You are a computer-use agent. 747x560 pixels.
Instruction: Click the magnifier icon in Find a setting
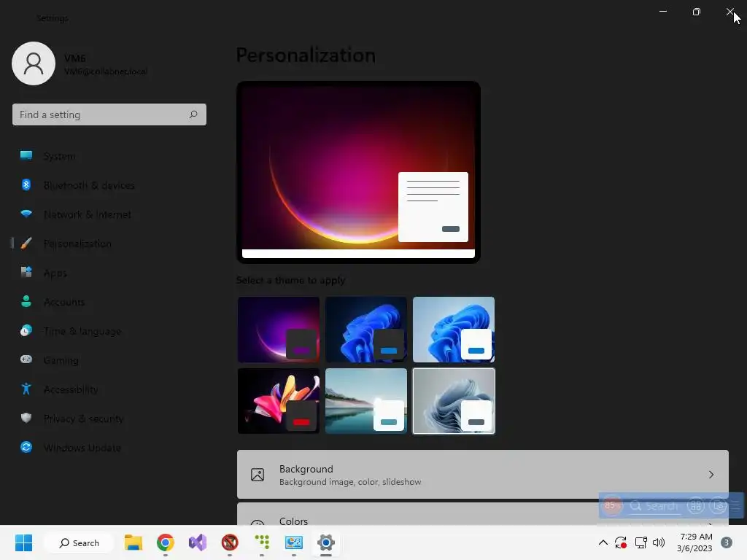tap(193, 114)
